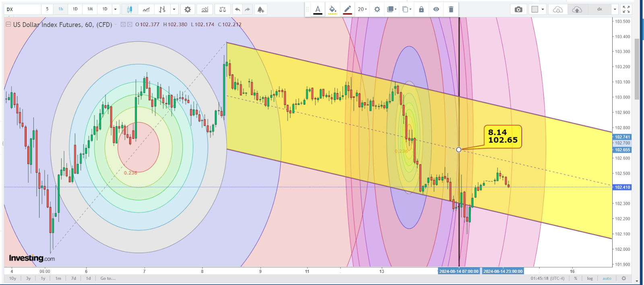Undo the last chart action
Viewport: 644px width, 285px height.
(237, 9)
